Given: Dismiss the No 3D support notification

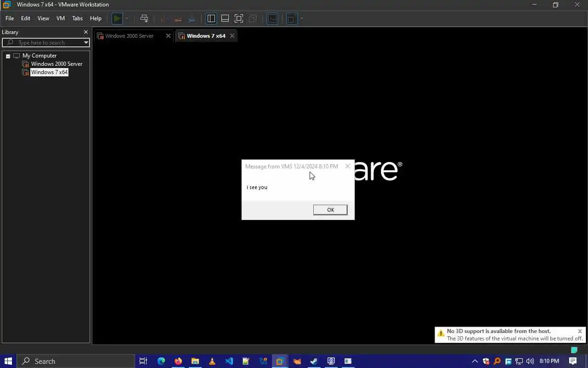Looking at the screenshot, I should tap(580, 331).
